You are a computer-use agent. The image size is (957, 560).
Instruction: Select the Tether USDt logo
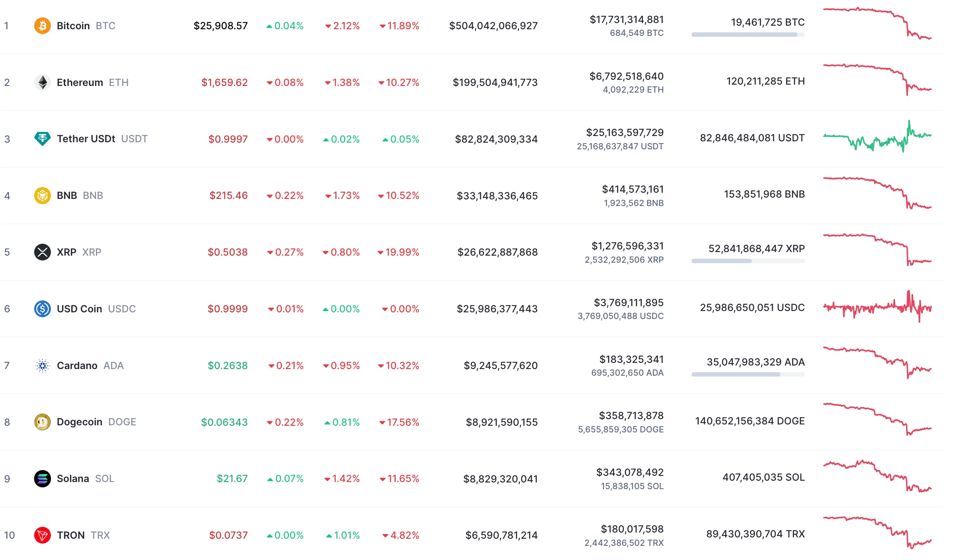click(x=42, y=139)
